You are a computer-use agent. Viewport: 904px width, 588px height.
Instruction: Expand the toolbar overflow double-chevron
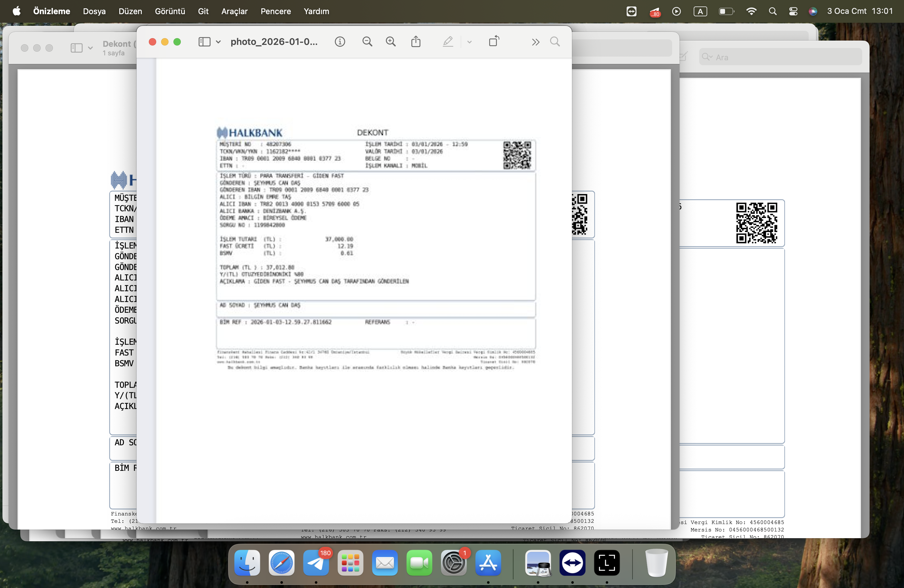coord(536,42)
